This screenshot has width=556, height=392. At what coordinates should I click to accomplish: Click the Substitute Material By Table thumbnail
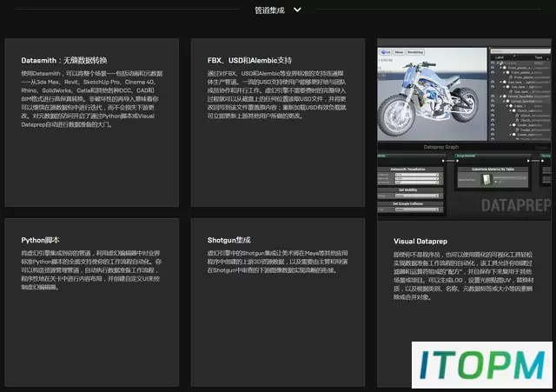[486, 180]
